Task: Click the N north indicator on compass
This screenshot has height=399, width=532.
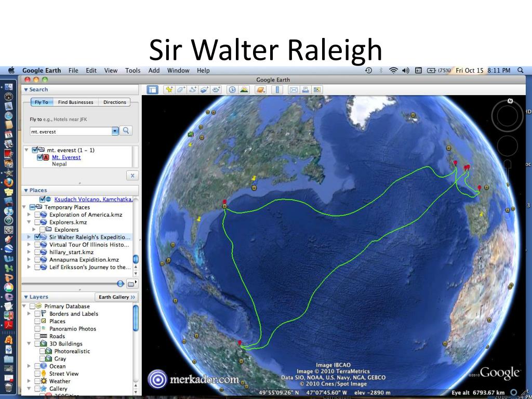Action: [510, 101]
